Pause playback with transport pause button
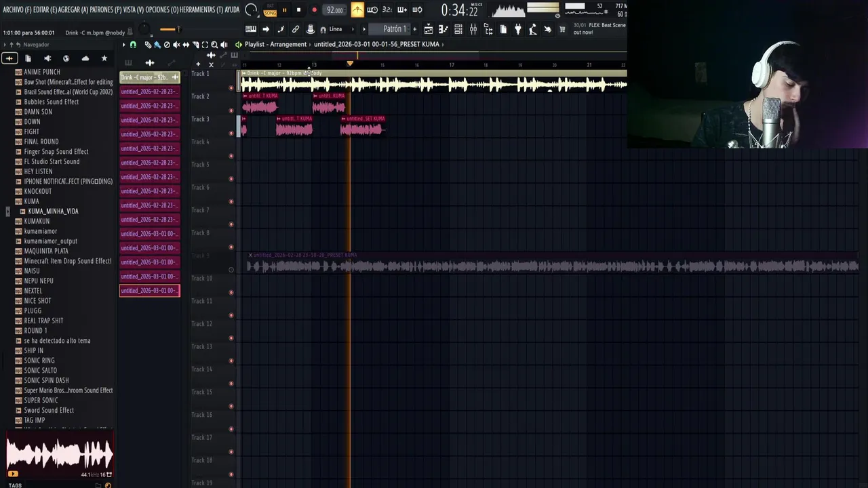This screenshot has height=488, width=868. 284,10
